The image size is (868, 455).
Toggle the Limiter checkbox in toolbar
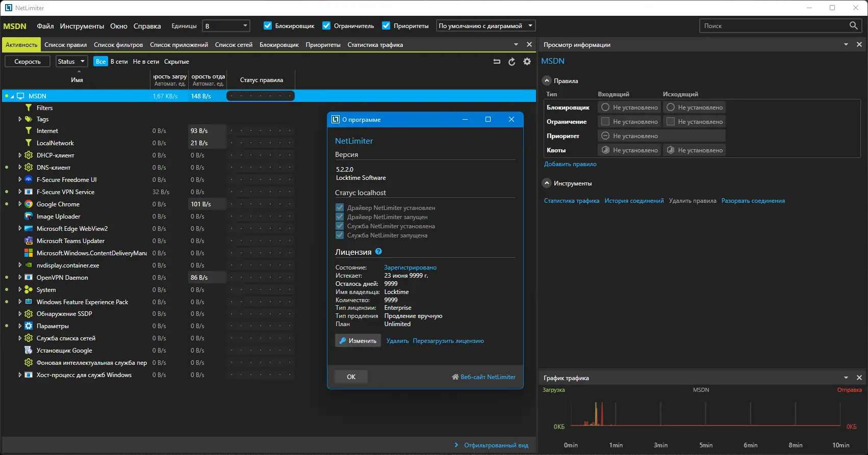click(326, 26)
